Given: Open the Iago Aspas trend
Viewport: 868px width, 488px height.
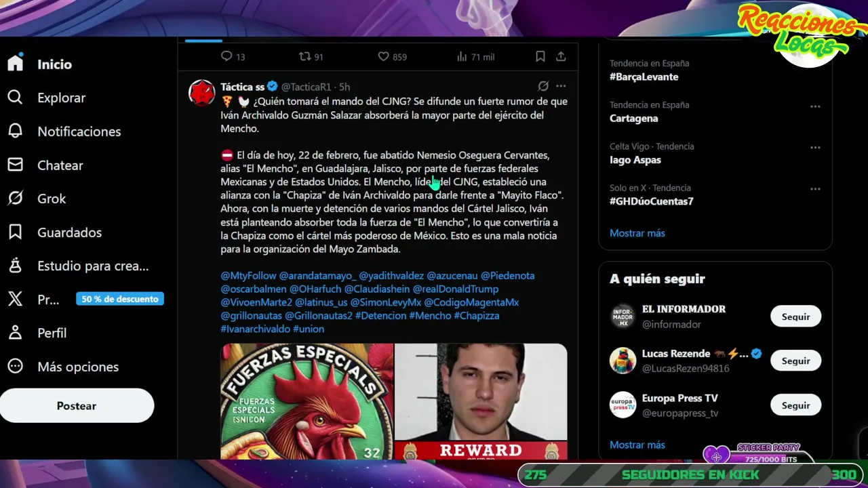Looking at the screenshot, I should [x=635, y=160].
